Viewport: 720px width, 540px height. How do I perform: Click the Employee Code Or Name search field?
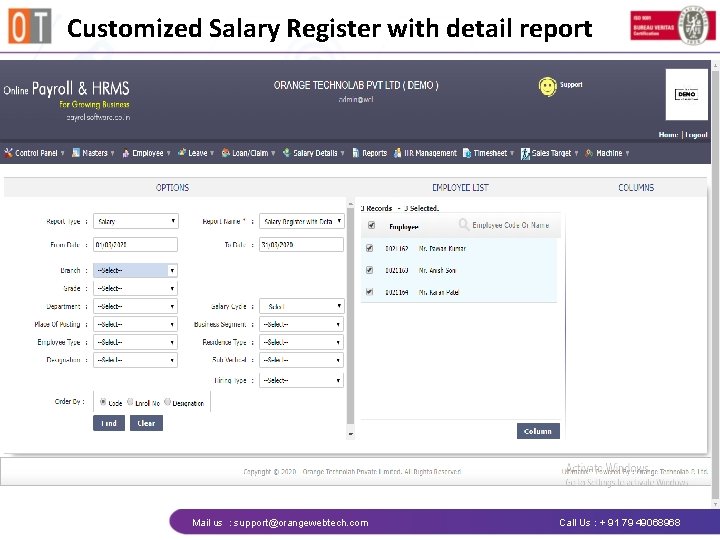point(510,225)
